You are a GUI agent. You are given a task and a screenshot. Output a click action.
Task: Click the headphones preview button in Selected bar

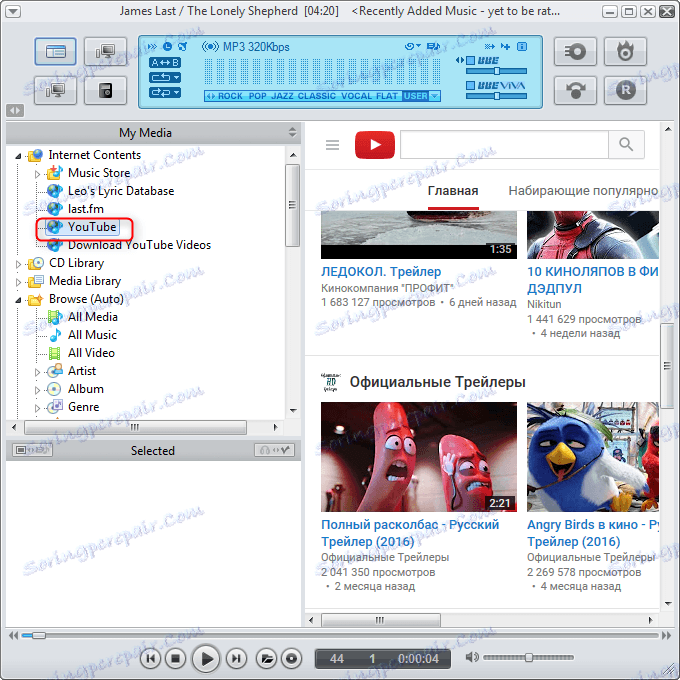[275, 450]
